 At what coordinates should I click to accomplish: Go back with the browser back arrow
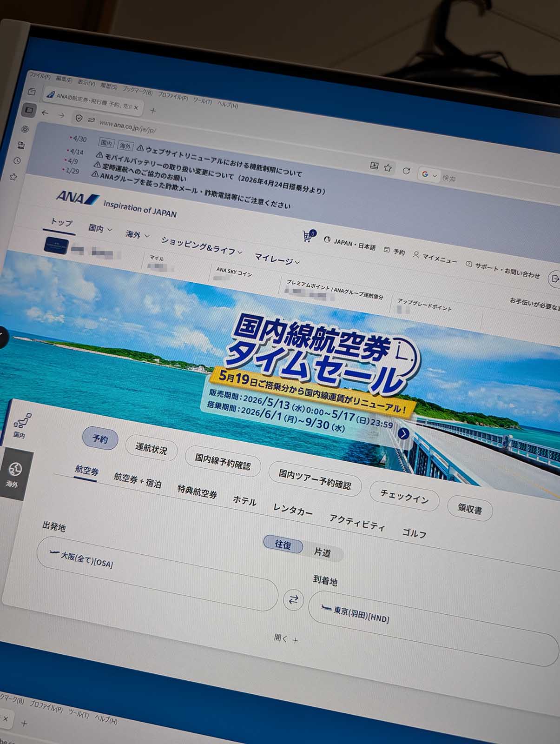[x=45, y=113]
